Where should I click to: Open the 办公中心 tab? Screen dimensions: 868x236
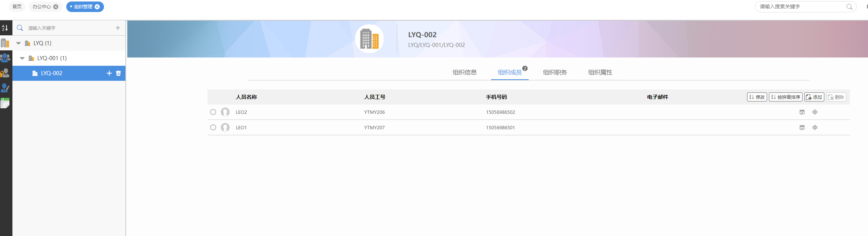coord(41,7)
